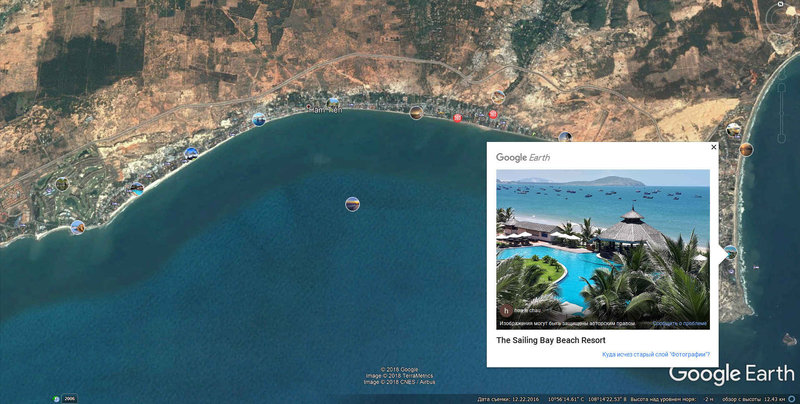Click the zoom out control below slider
The width and height of the screenshot is (800, 404).
781,139
